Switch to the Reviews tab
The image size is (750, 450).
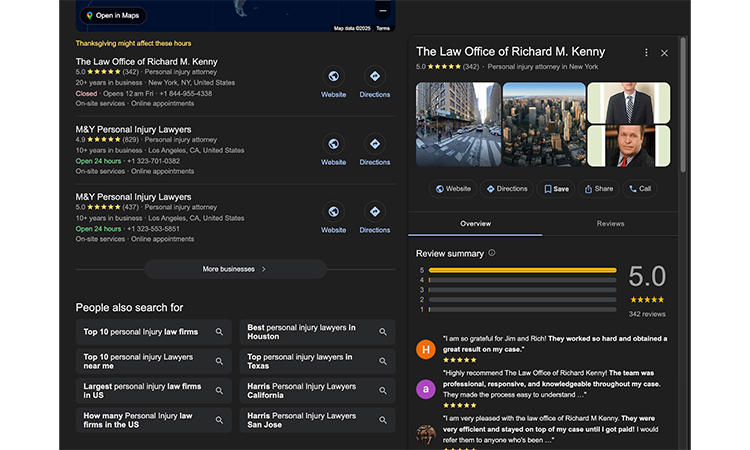click(610, 224)
